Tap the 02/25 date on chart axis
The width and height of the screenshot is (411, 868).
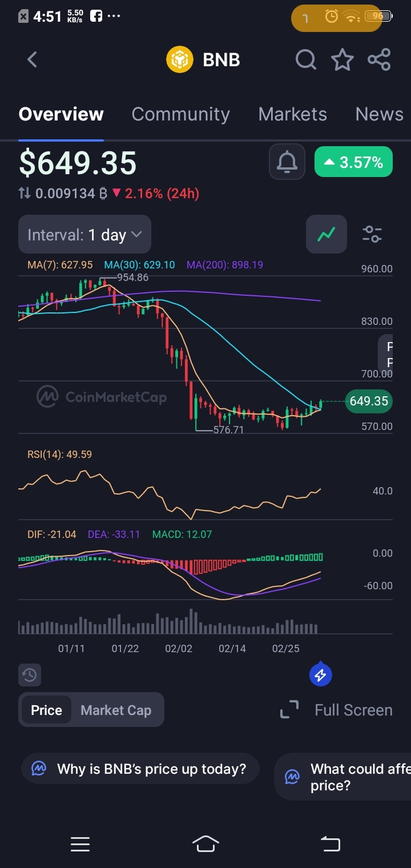coord(285,649)
